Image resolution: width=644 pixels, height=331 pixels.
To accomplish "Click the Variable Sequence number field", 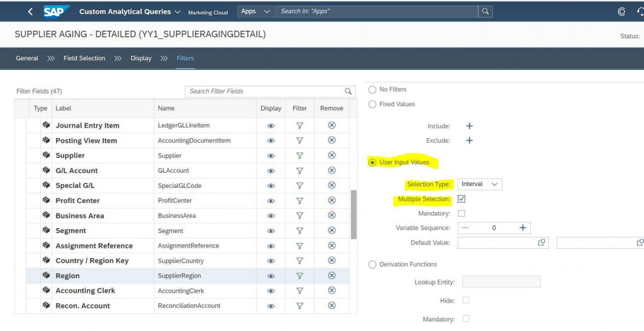I will point(494,227).
